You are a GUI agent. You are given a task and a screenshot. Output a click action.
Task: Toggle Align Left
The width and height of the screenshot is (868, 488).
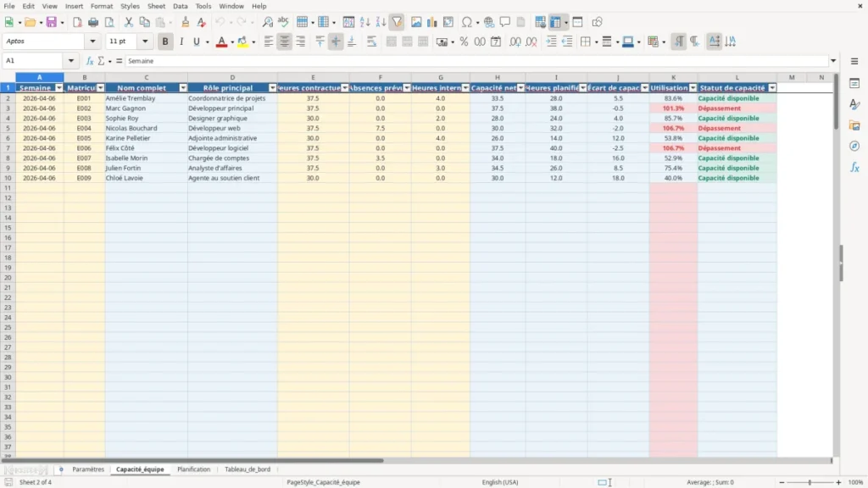(269, 42)
